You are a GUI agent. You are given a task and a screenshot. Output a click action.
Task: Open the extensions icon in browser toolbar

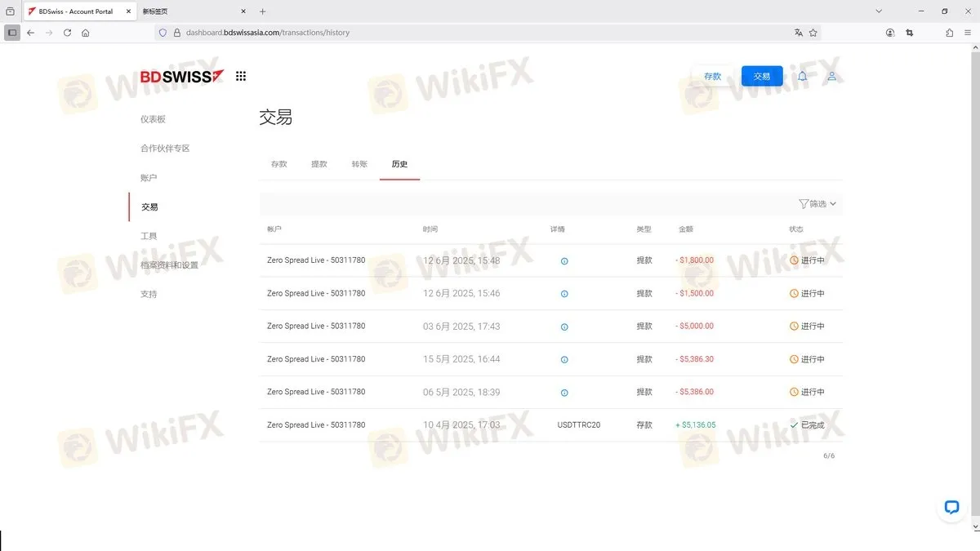coord(949,33)
